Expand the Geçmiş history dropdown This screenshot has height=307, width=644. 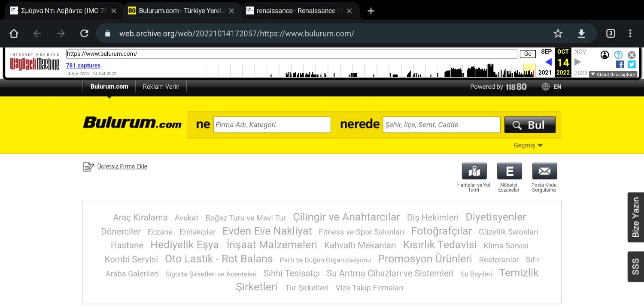point(529,145)
